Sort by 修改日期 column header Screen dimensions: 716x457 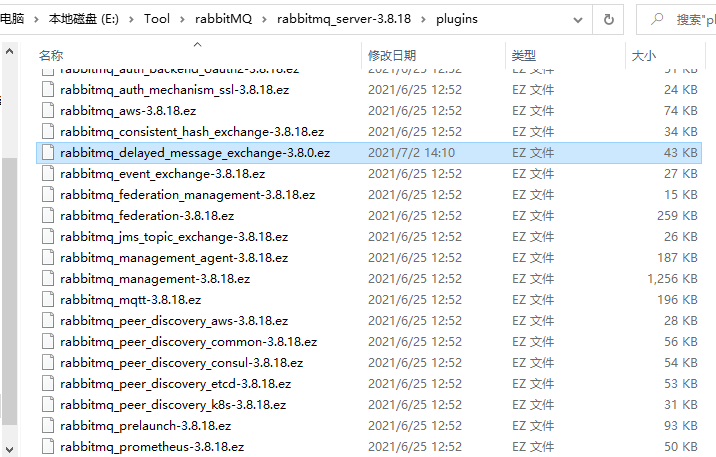pos(392,55)
